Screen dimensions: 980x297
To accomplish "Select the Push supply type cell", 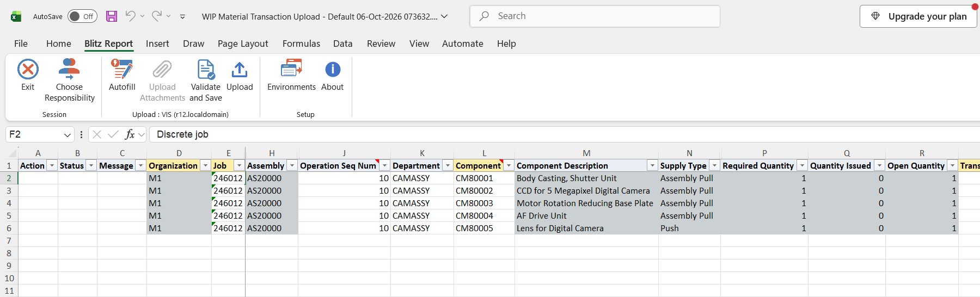I will point(689,228).
